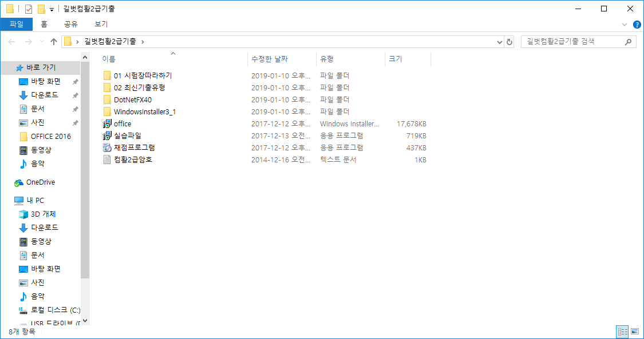
Task: Open 3D 개체 folder in sidebar
Action: 43,214
